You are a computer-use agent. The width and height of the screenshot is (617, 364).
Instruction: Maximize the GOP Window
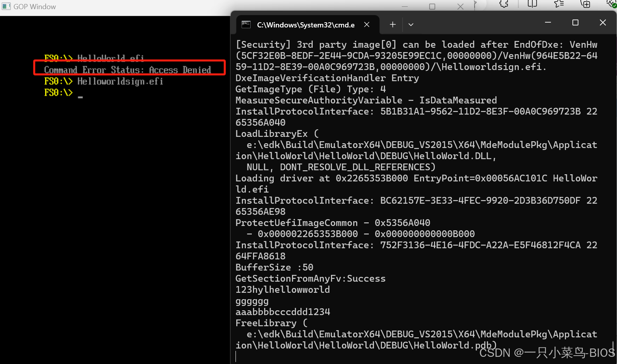(x=432, y=6)
